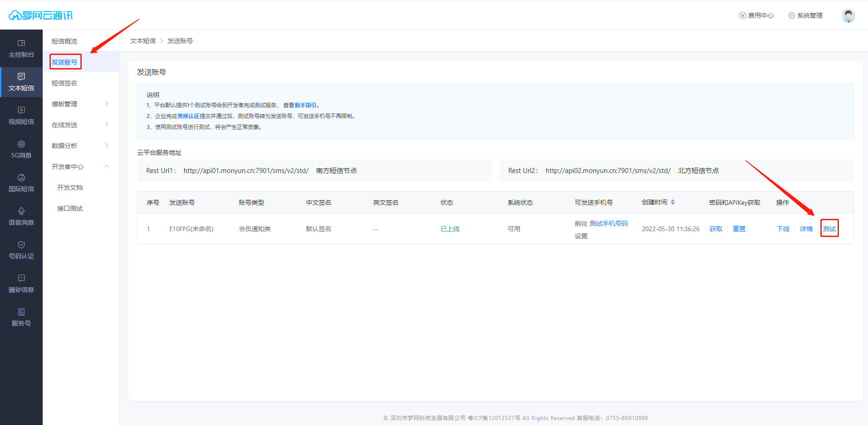Open the 资质认证 link
The height and width of the screenshot is (425, 868).
(x=188, y=116)
